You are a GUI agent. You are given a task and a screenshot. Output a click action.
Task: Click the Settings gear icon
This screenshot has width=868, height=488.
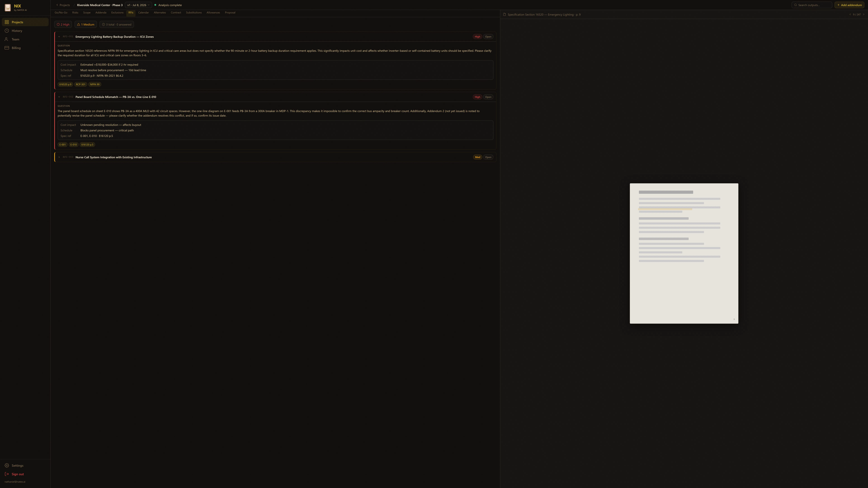7,465
